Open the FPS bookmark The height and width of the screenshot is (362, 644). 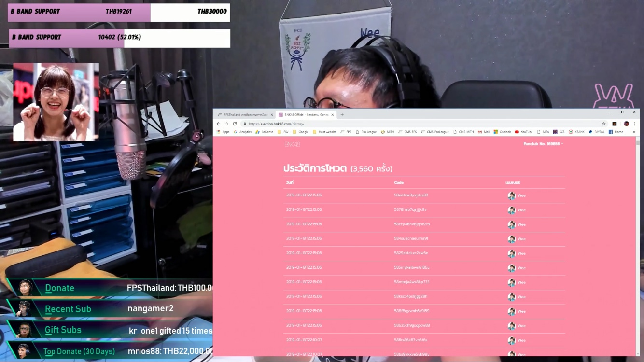pos(346,132)
